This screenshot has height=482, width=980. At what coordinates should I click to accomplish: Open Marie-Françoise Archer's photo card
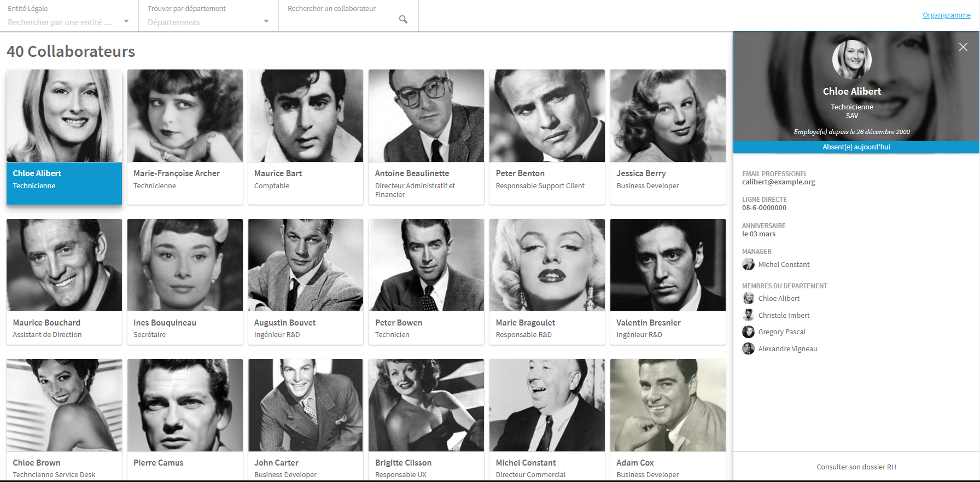pos(185,137)
